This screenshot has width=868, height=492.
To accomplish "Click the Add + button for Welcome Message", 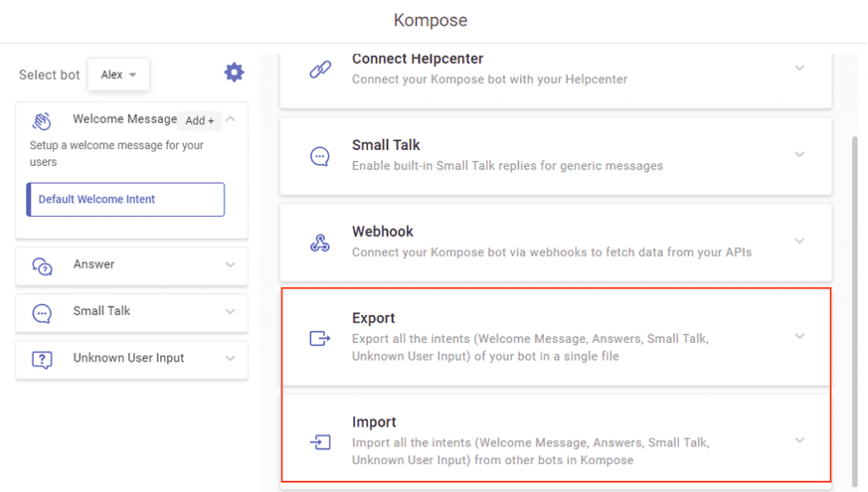I will [x=200, y=120].
